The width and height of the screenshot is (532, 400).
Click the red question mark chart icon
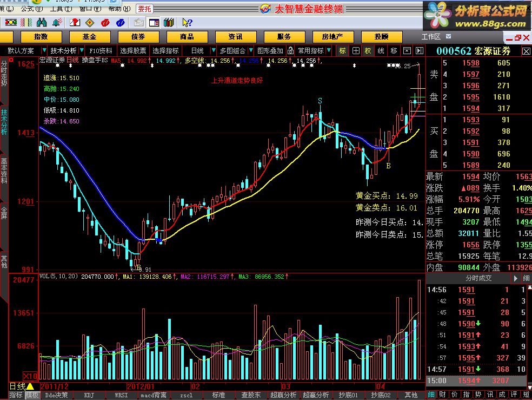click(x=75, y=23)
